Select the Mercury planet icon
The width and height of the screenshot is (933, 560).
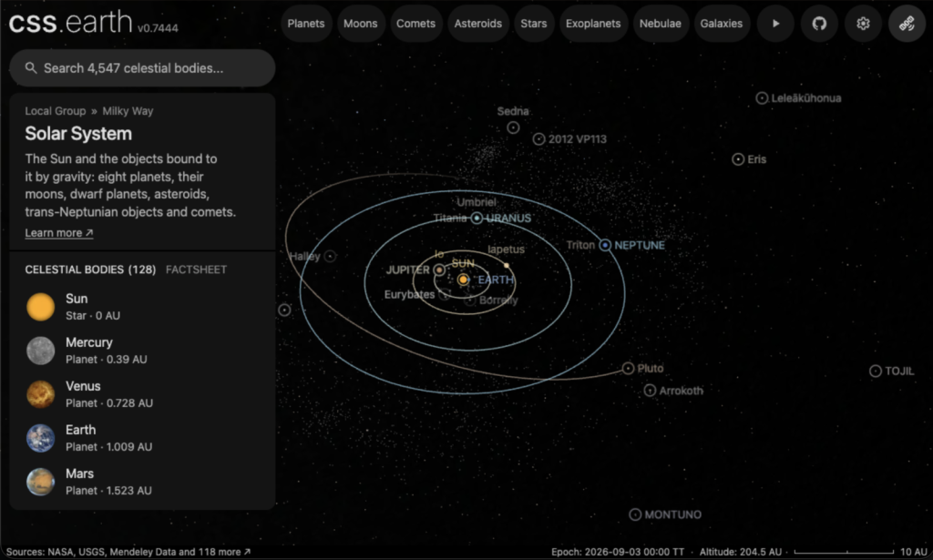(x=40, y=351)
